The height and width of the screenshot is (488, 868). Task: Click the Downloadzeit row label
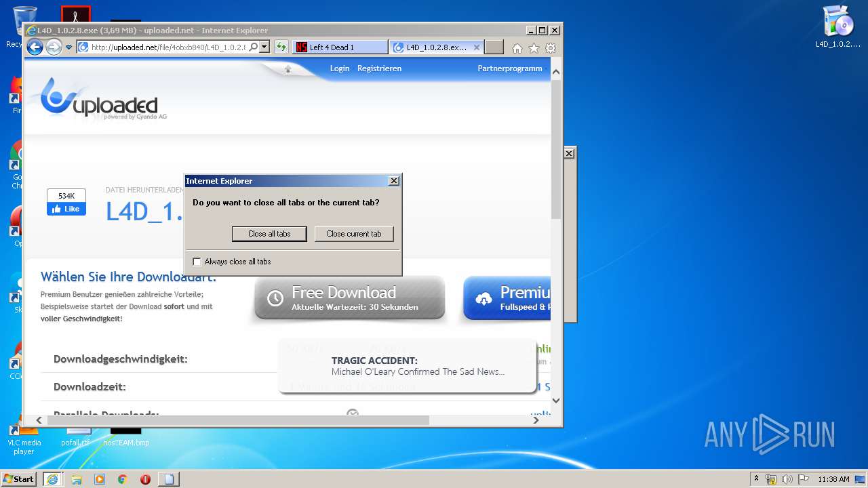pyautogui.click(x=90, y=387)
